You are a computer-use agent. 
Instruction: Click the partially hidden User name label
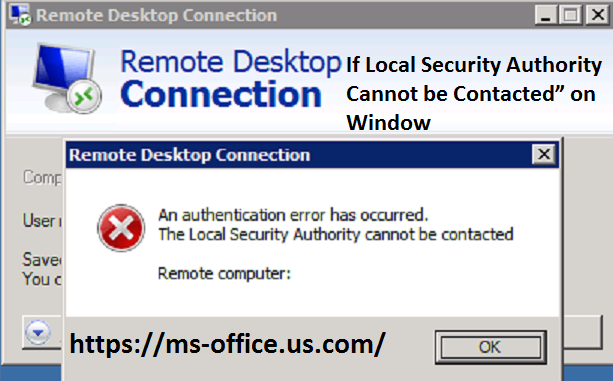42,221
